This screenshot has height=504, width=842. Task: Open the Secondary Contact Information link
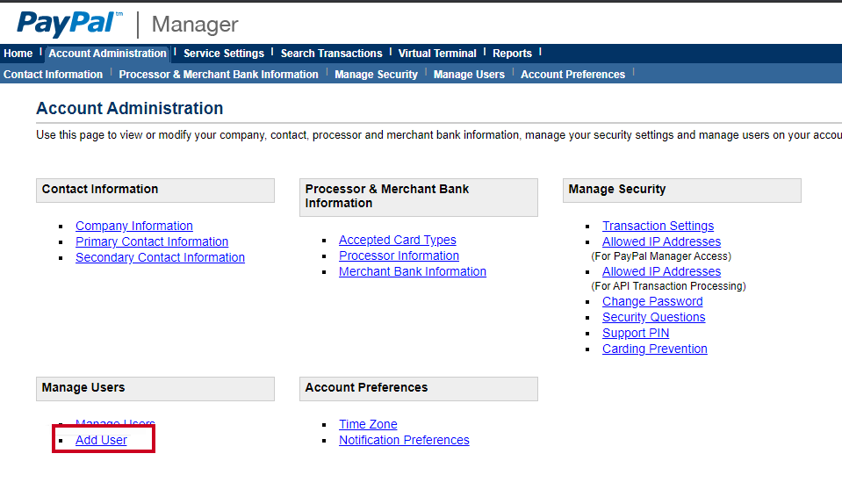pyautogui.click(x=160, y=257)
